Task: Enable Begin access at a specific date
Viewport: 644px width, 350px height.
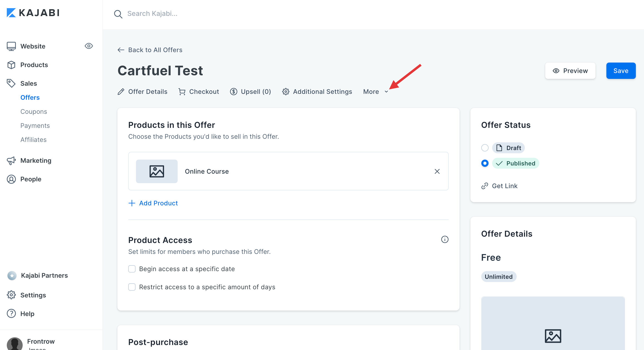Action: pyautogui.click(x=132, y=269)
